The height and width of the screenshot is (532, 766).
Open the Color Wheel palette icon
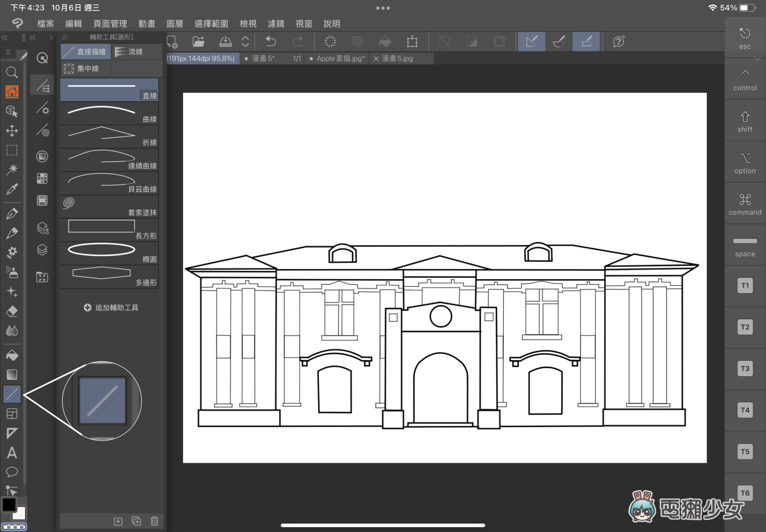42,156
